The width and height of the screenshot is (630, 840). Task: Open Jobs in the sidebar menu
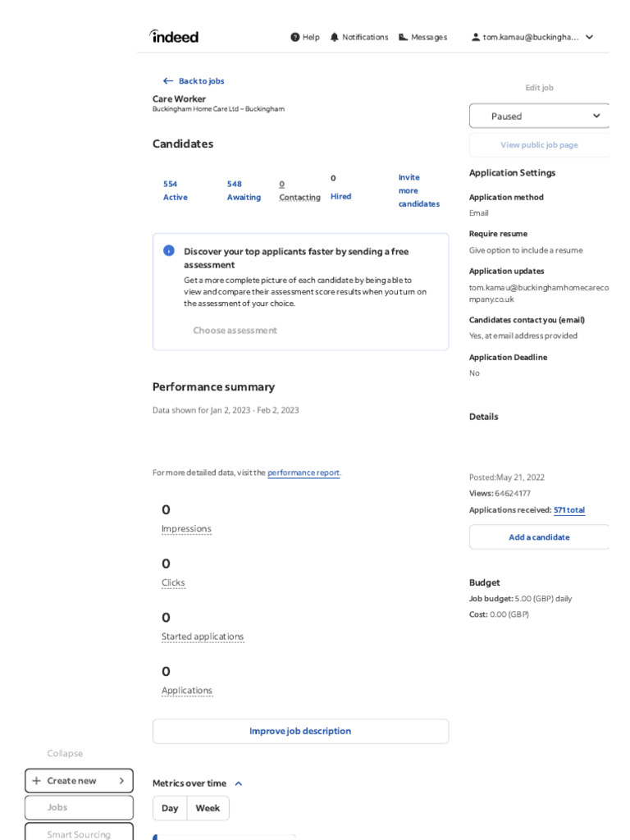pos(79,807)
